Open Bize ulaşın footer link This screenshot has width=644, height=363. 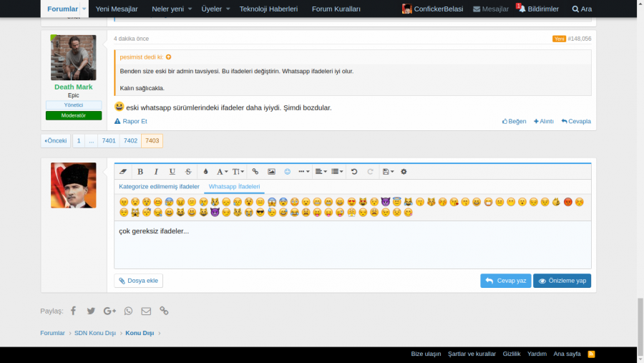pyautogui.click(x=426, y=354)
